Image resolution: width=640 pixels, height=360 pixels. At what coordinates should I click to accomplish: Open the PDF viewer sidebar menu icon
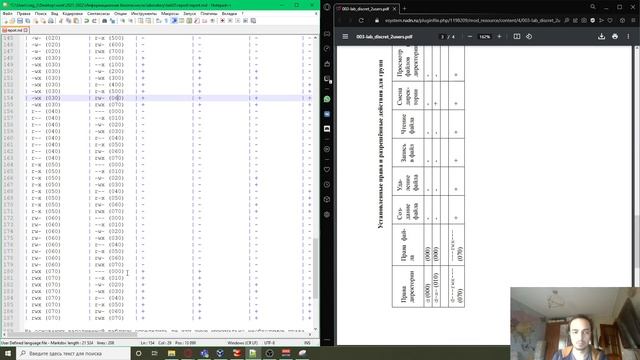click(345, 36)
